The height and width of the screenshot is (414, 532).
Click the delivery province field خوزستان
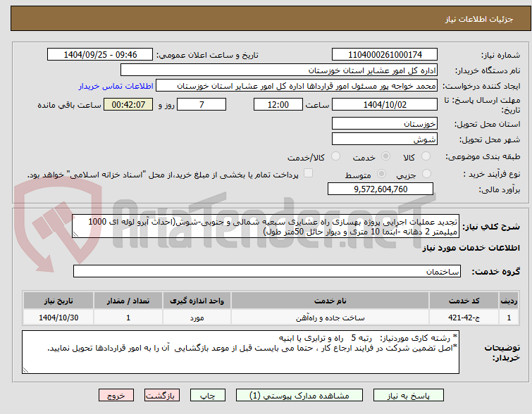tap(385, 124)
